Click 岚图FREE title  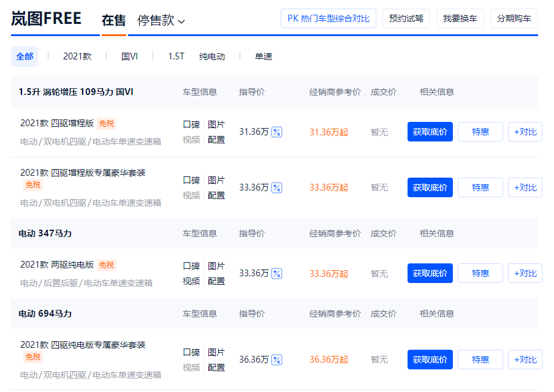click(47, 18)
